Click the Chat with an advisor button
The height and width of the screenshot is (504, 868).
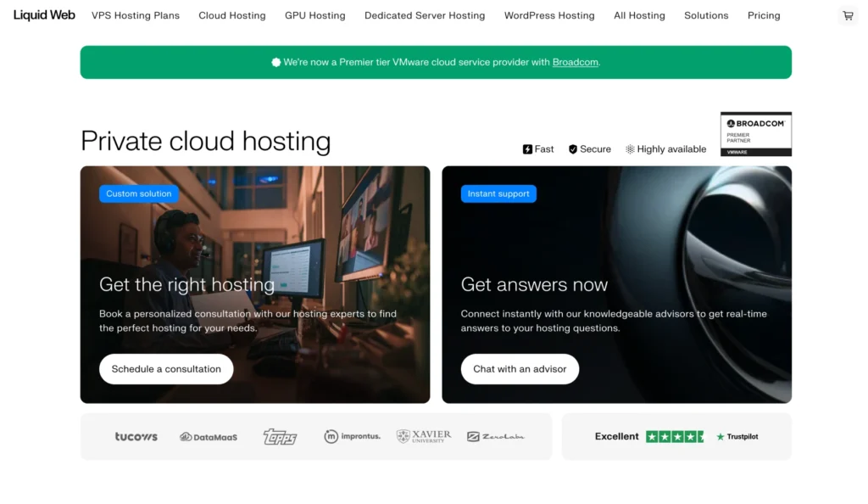520,369
